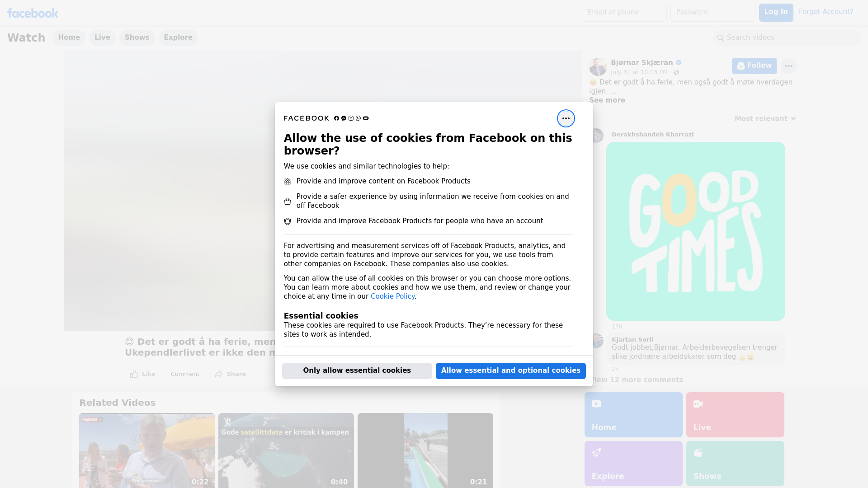Click the verified badge next to Bjørnar Skjæran
This screenshot has width=868, height=488.
point(679,63)
